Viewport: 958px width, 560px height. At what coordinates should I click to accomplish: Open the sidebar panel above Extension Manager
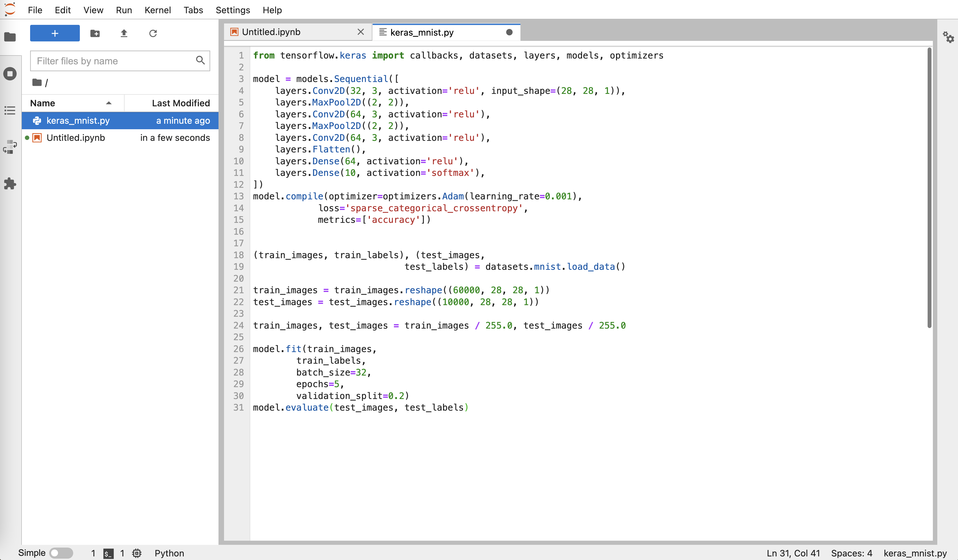coord(10,147)
